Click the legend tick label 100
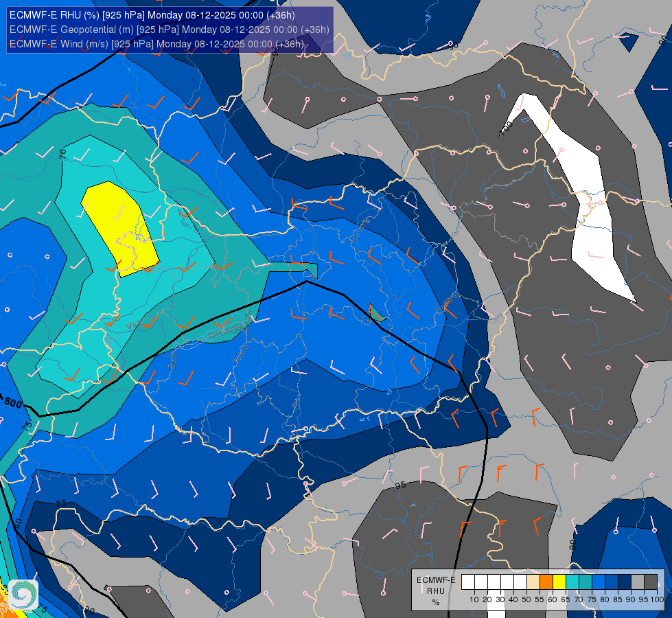Viewport: 672px width, 618px height. [657, 599]
